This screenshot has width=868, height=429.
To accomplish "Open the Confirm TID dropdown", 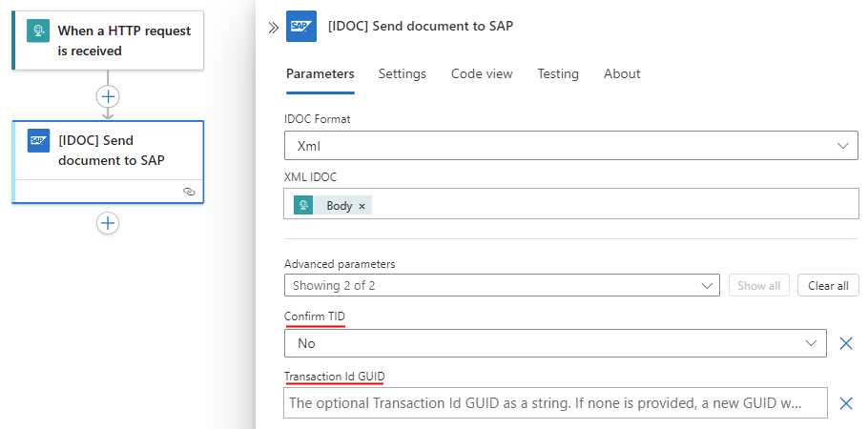I will 555,343.
